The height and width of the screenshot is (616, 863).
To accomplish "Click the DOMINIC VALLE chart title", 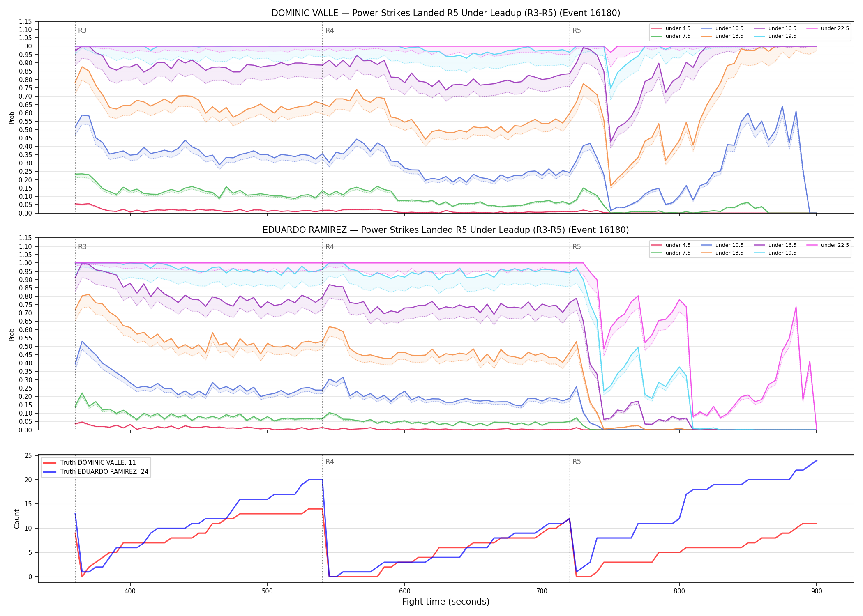I will click(x=446, y=13).
